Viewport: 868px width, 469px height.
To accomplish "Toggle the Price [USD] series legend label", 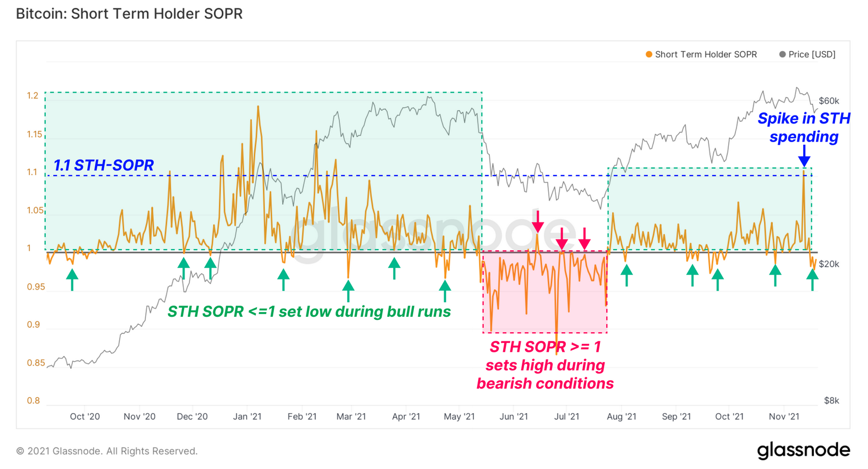I will tap(812, 54).
